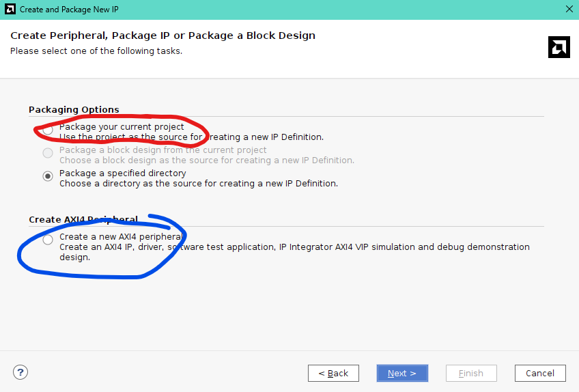
Task: Click the text 'Package a specified directory'
Action: click(123, 173)
